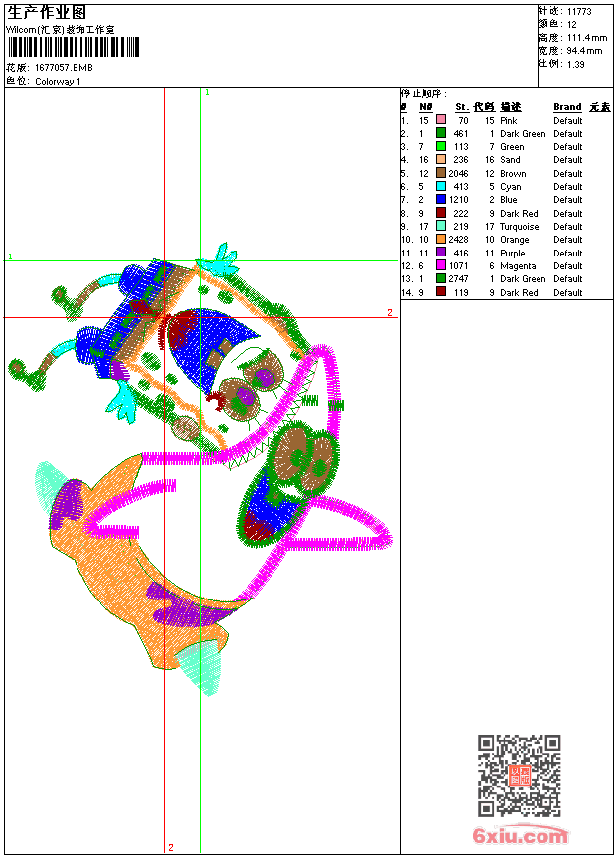Click the 'Default' brand in the Magenta row
This screenshot has height=855, width=616.
click(x=568, y=266)
